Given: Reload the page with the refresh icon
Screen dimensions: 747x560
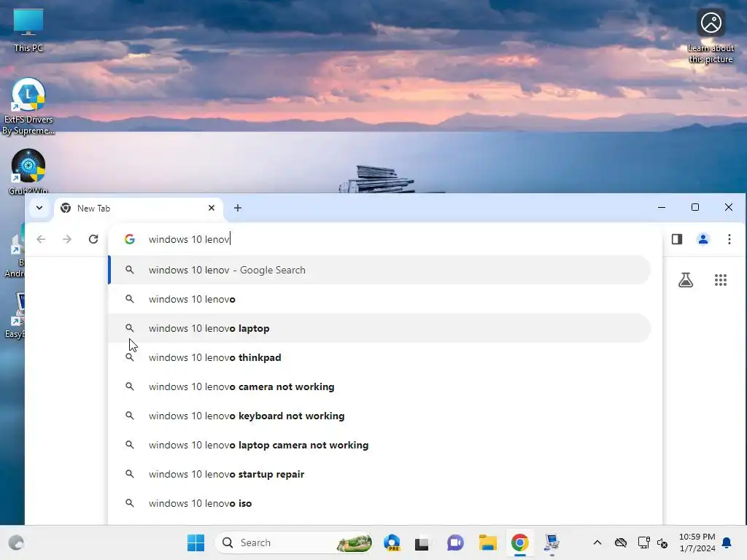Looking at the screenshot, I should point(93,239).
